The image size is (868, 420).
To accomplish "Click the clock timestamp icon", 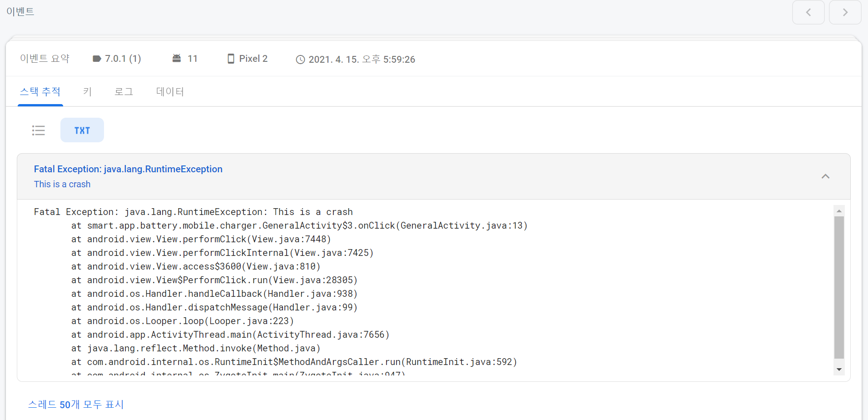I will tap(300, 60).
